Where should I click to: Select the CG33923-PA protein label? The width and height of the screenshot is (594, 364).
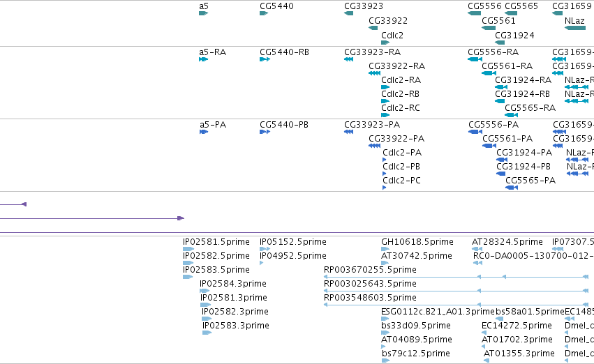point(372,125)
